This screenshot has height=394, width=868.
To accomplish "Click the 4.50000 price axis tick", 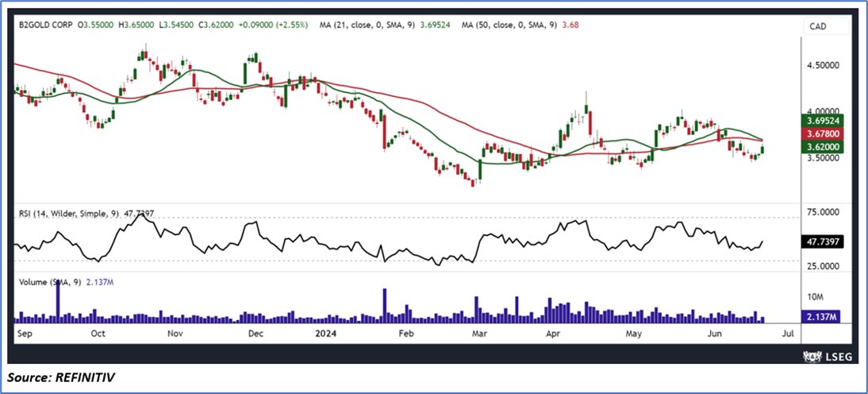I will click(x=823, y=65).
